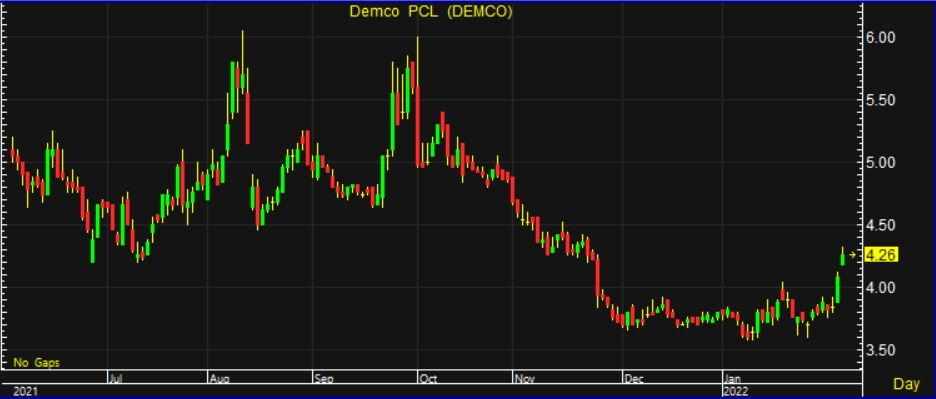
Task: Click the 5.00 price axis label
Action: coord(880,162)
